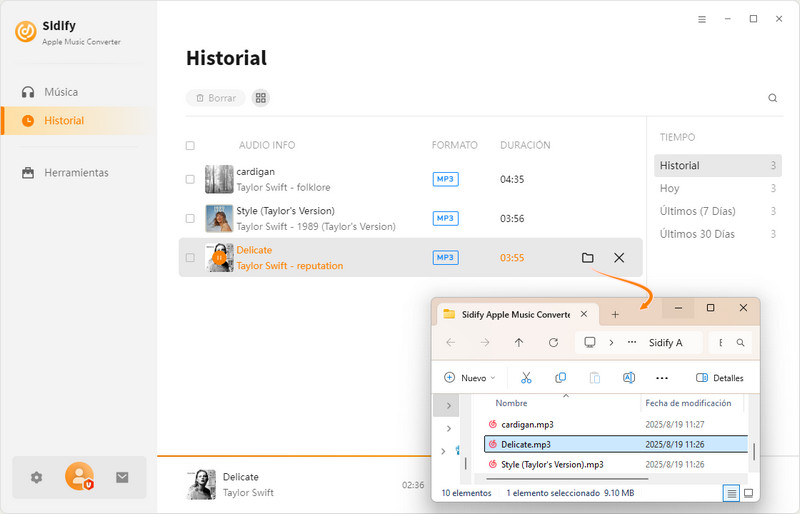800x514 pixels.
Task: Switch to grid view icon
Action: (261, 97)
